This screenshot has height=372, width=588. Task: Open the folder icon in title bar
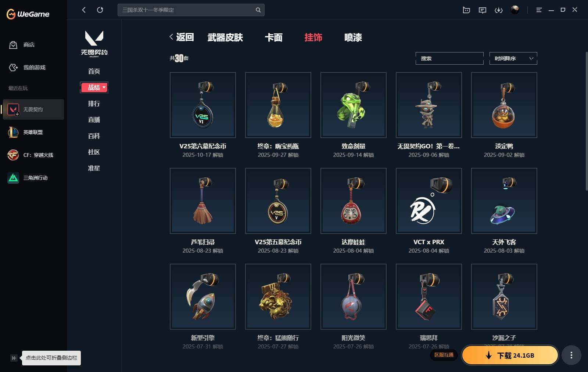coord(466,10)
